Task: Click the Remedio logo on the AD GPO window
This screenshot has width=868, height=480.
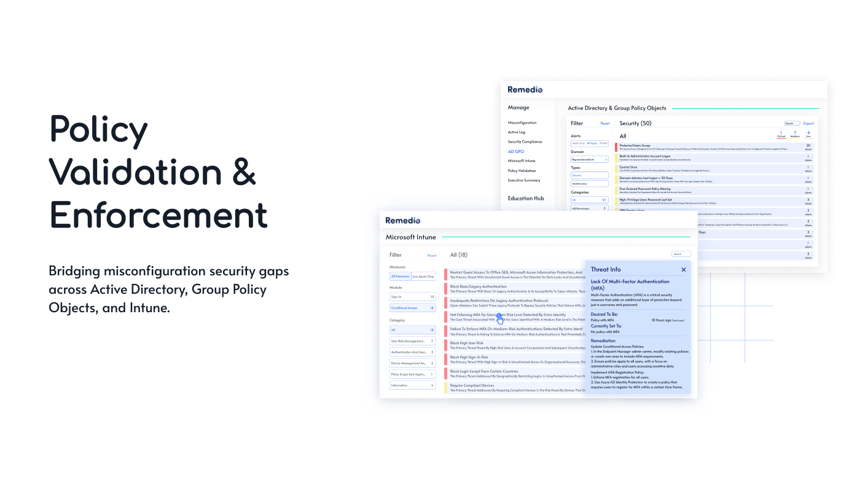Action: tap(525, 89)
